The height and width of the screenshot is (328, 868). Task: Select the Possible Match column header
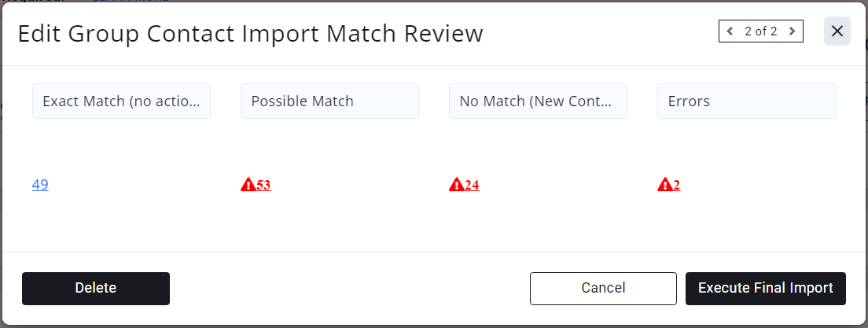329,101
